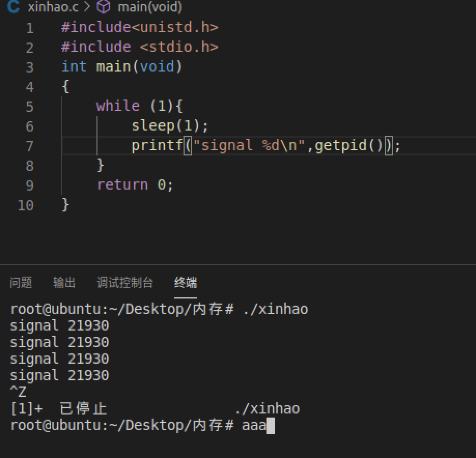Viewport: 476px width, 458px height.
Task: Click the last root@ubuntu terminal prompt
Action: pos(122,425)
